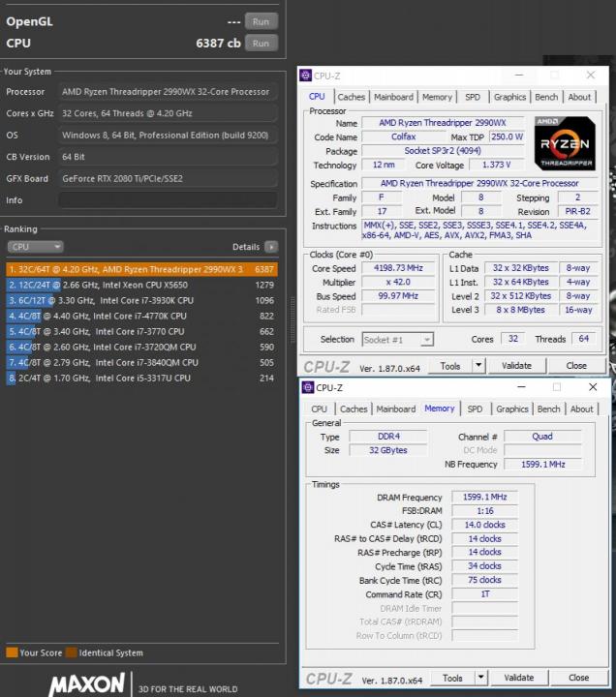Open Memory tab in top CPU-Z window
The height and width of the screenshot is (697, 616).
[x=437, y=97]
